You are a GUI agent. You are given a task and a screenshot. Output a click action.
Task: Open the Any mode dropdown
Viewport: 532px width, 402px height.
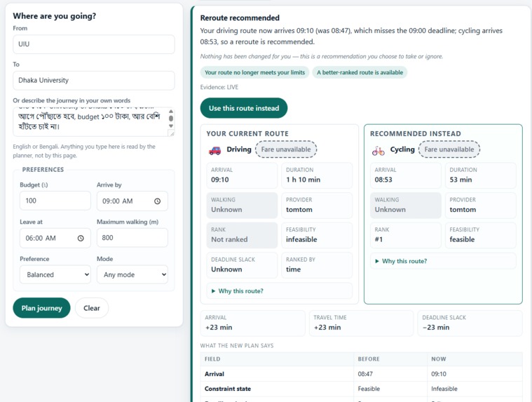(132, 275)
